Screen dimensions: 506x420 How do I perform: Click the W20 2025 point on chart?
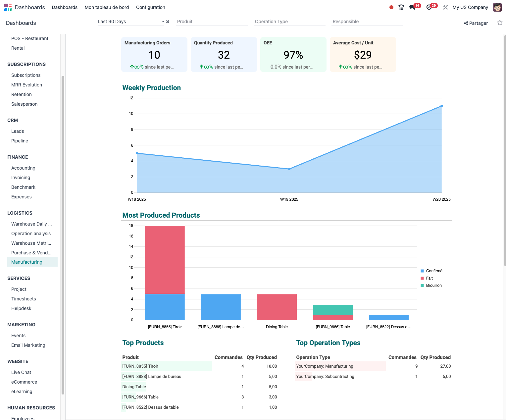(x=441, y=106)
